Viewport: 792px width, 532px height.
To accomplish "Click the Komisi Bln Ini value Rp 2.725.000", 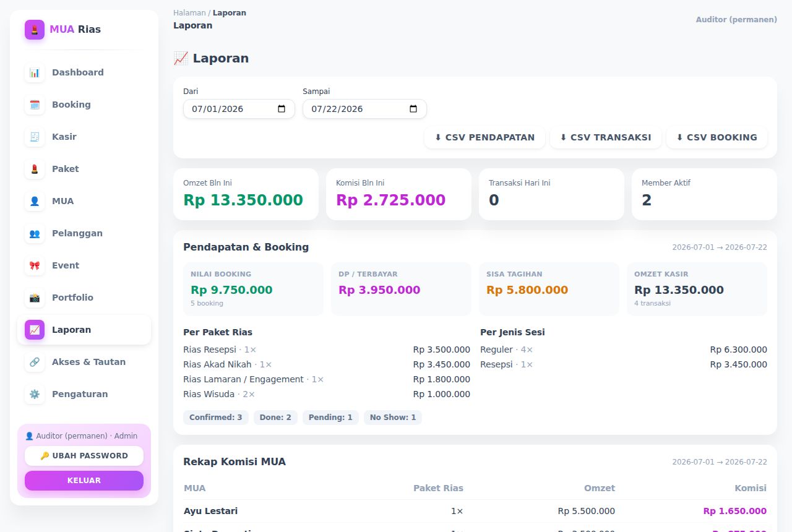I will click(x=390, y=200).
